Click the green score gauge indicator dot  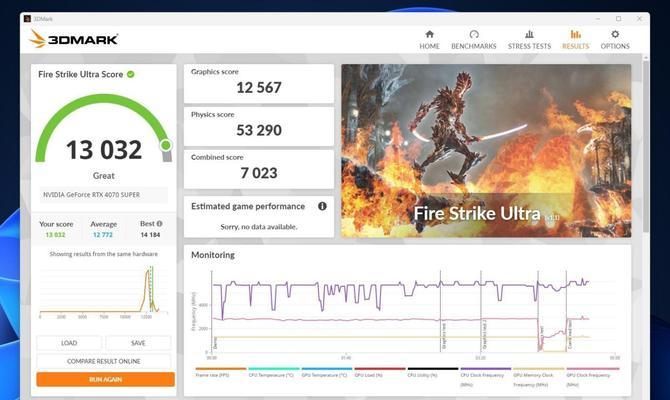tap(166, 145)
